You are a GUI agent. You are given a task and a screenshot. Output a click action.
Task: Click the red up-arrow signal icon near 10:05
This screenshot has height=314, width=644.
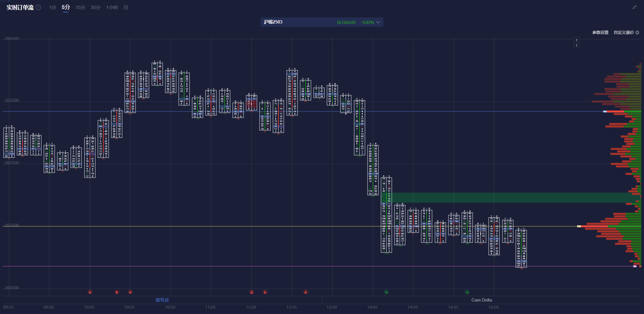(x=90, y=292)
